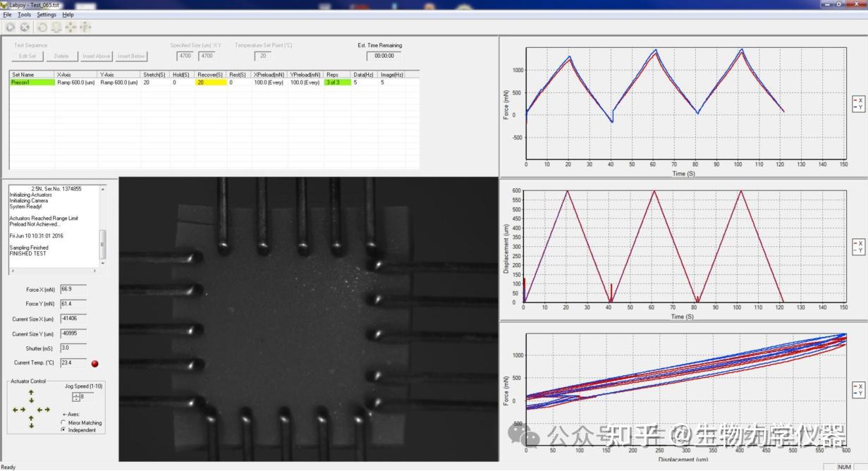Viewport: 868px width, 471px height.
Task: Click the yellow Recover(S) cell showing 20
Action: 211,82
